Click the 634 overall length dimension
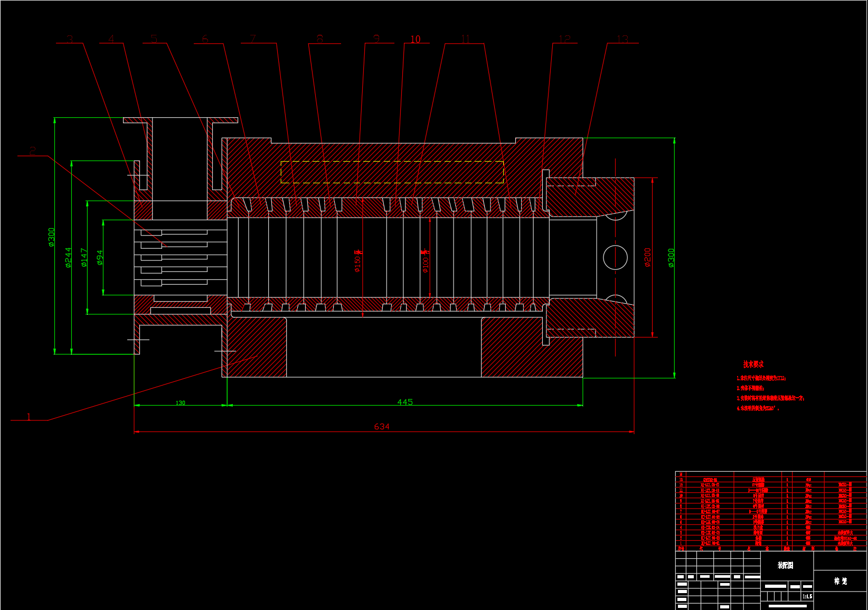868x610 pixels. (x=382, y=427)
